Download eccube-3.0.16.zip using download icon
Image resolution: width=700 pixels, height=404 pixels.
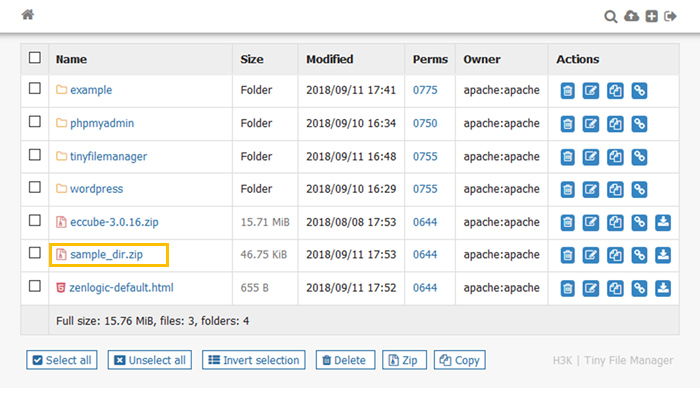[x=663, y=222]
